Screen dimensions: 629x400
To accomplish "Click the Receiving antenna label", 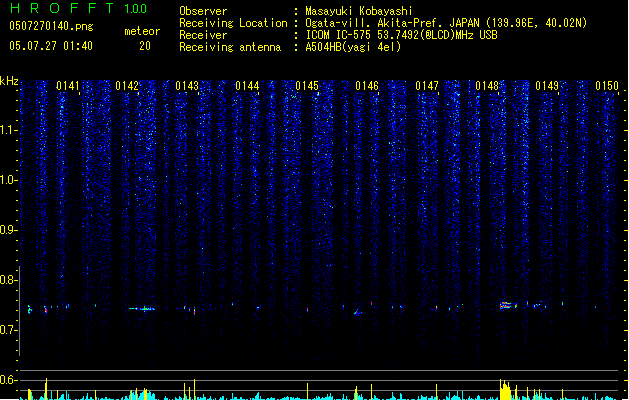I will point(230,47).
